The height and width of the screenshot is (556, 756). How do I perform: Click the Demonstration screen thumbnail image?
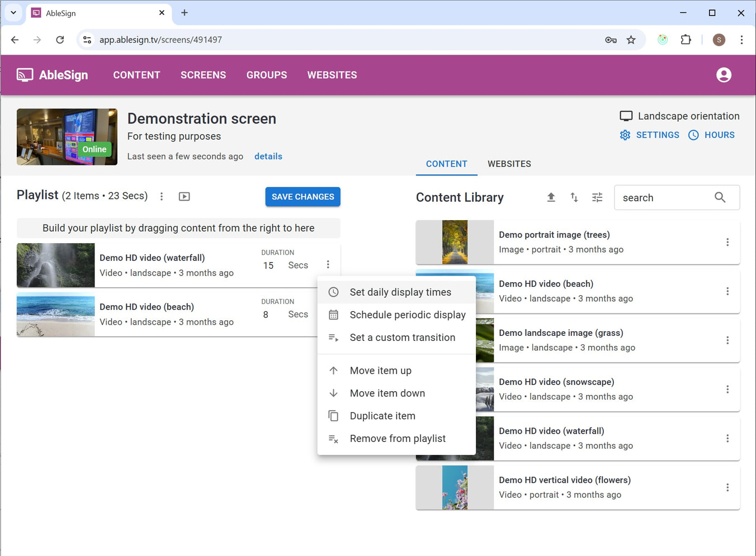point(67,137)
